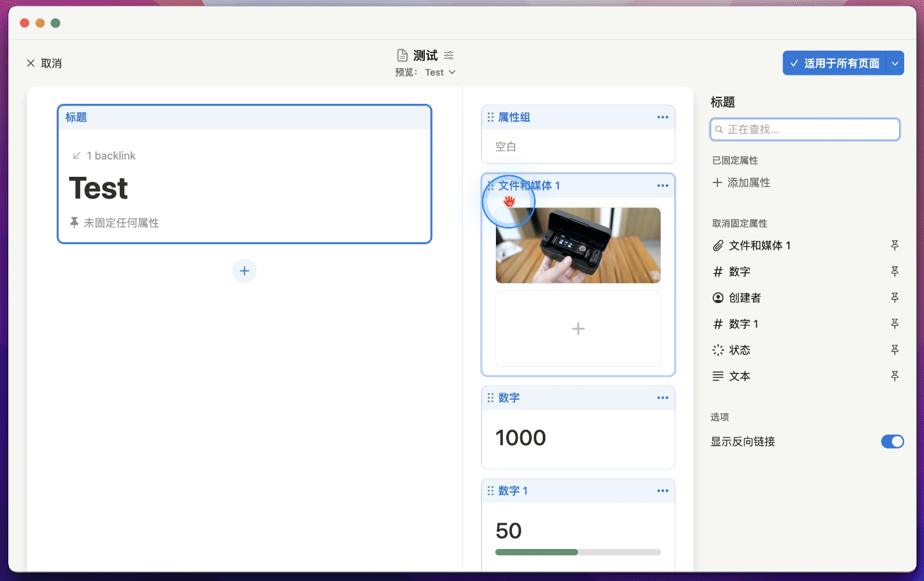Expand the dropdown arrow next to 适用于所有页面

(895, 63)
